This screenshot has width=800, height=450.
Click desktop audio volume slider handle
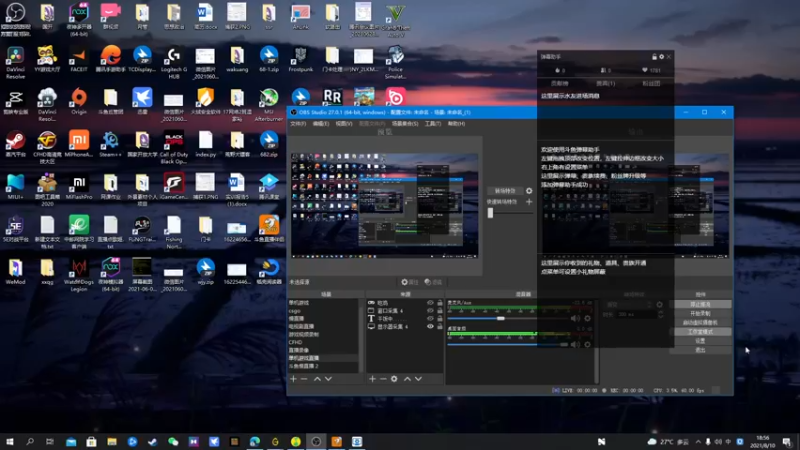[x=564, y=344]
